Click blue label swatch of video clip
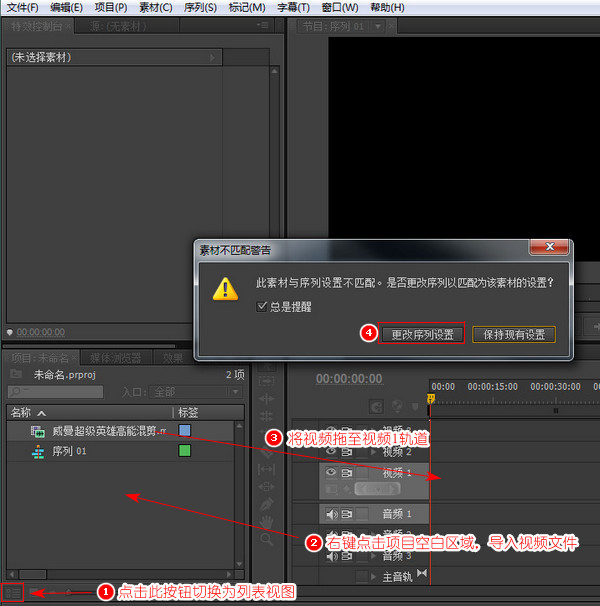 coord(185,430)
